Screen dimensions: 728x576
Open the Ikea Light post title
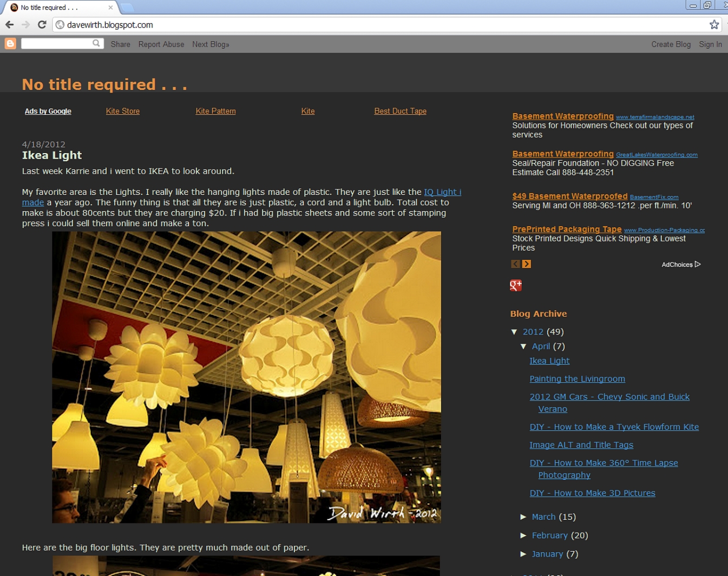(52, 155)
